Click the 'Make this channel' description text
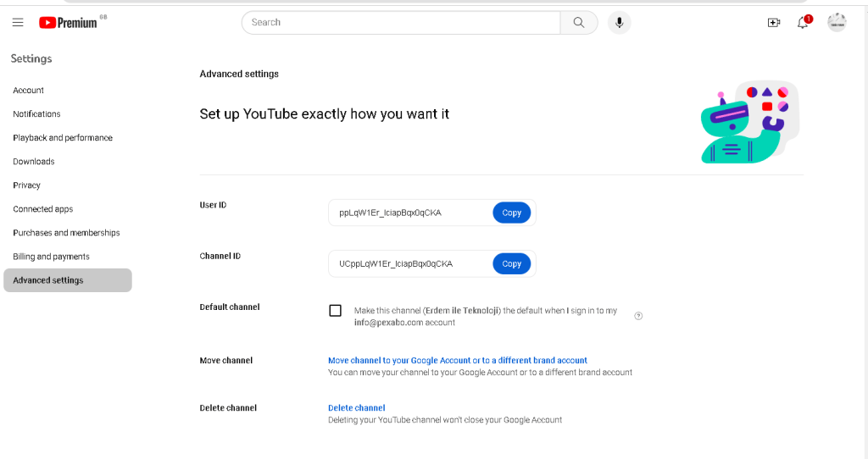Image resolution: width=868 pixels, height=459 pixels. coord(486,317)
